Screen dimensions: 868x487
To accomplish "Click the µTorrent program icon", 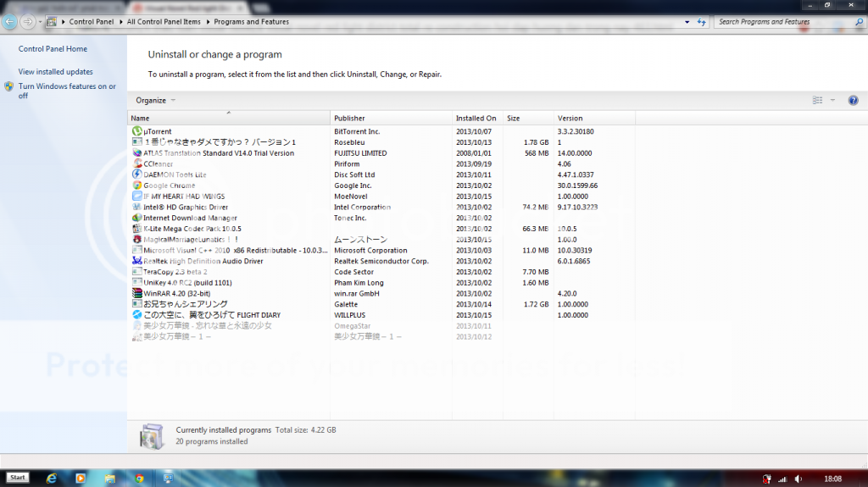I will 136,131.
